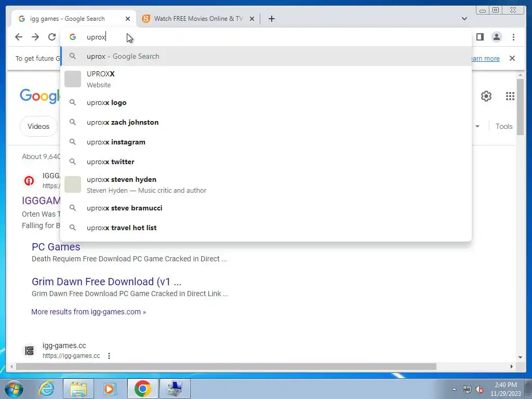
Task: Open a new tab with plus button
Action: 271,19
